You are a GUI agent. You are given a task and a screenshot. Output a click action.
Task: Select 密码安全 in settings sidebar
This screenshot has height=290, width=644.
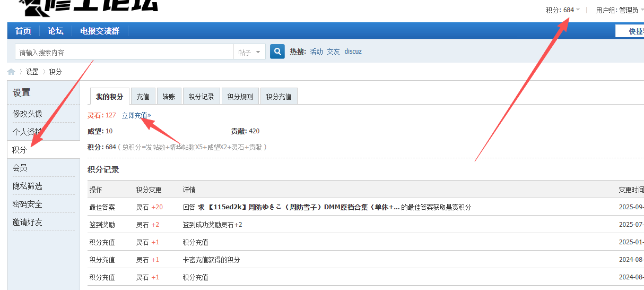pyautogui.click(x=28, y=204)
